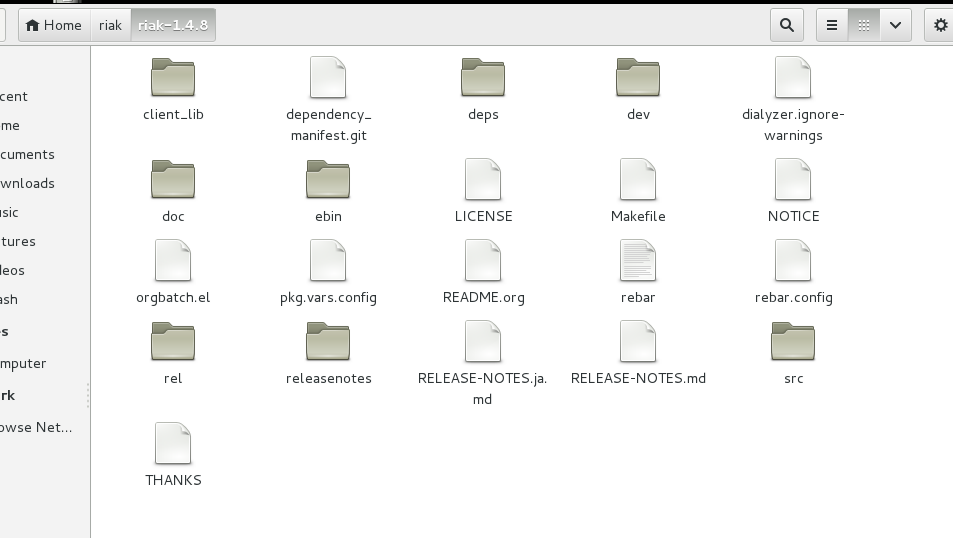Open the src folder

click(x=793, y=341)
